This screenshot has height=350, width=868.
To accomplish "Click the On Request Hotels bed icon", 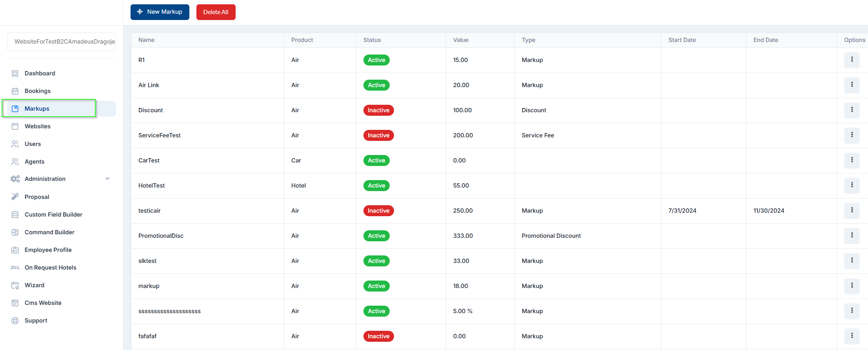I will 15,268.
